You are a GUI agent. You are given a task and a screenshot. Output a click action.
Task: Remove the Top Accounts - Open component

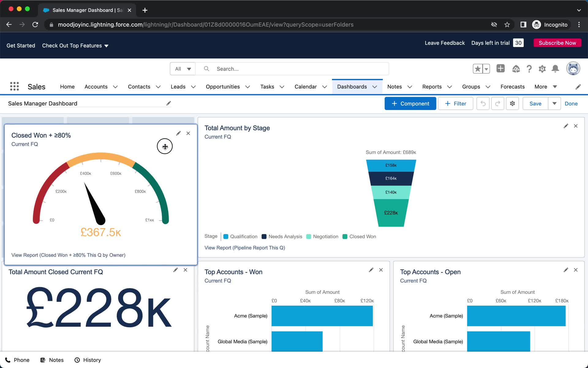pyautogui.click(x=576, y=270)
